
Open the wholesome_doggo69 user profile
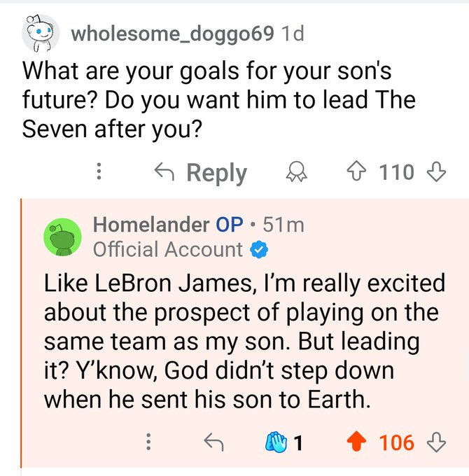point(172,34)
